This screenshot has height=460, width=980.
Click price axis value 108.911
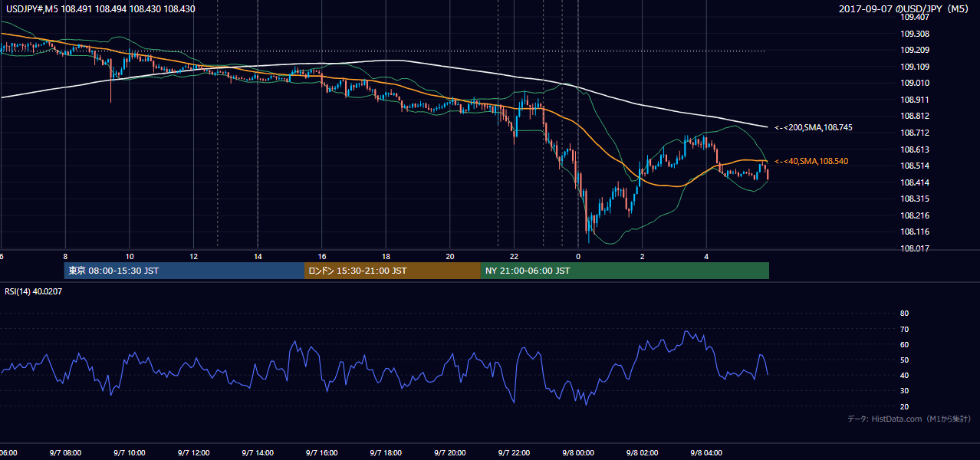coord(915,100)
